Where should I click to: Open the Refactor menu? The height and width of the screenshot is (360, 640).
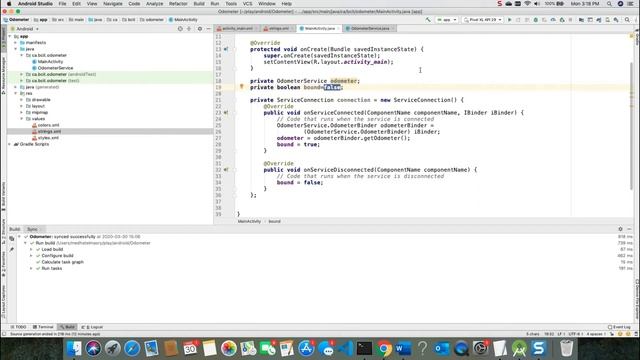pyautogui.click(x=178, y=4)
